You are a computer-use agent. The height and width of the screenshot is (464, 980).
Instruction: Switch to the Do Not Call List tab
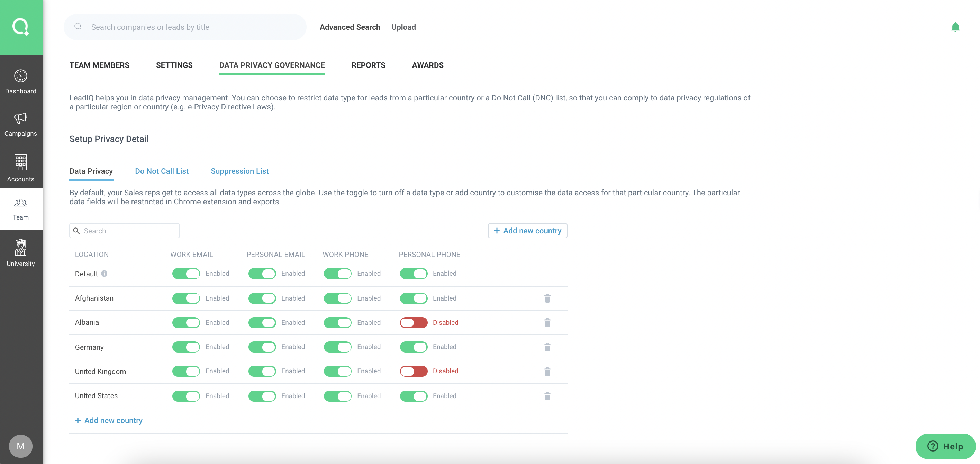pos(162,171)
